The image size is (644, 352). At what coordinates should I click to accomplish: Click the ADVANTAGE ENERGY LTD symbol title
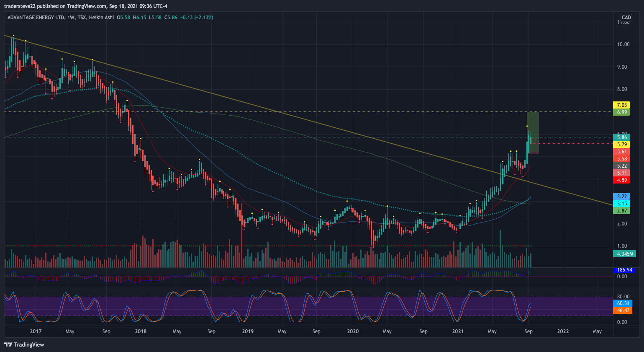click(36, 18)
